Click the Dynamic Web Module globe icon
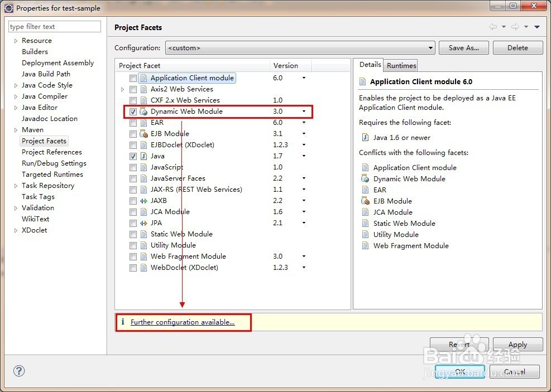This screenshot has width=551, height=392. (x=143, y=112)
